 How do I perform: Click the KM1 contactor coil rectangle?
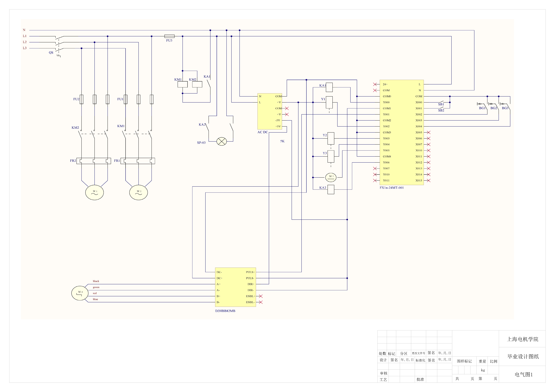tap(183, 84)
